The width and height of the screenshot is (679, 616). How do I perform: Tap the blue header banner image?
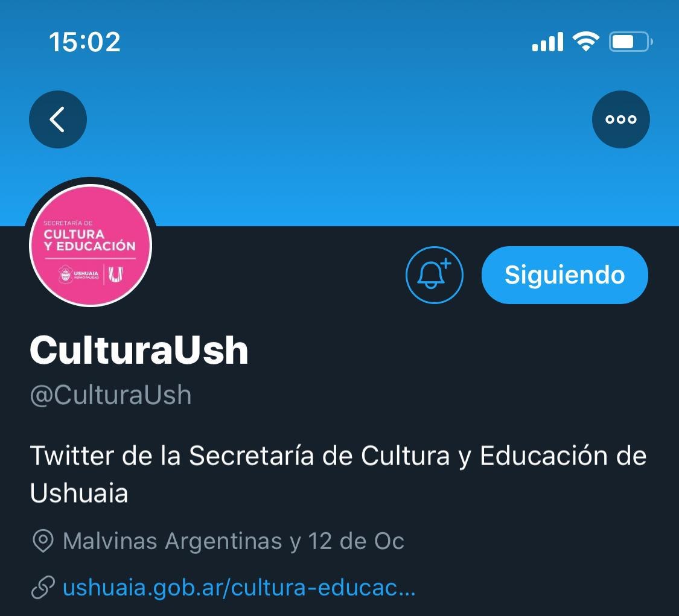(339, 113)
